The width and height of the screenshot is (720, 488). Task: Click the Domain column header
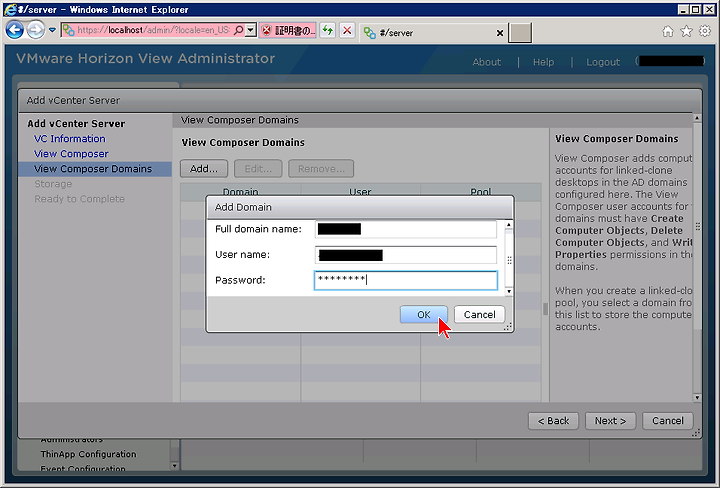point(241,191)
